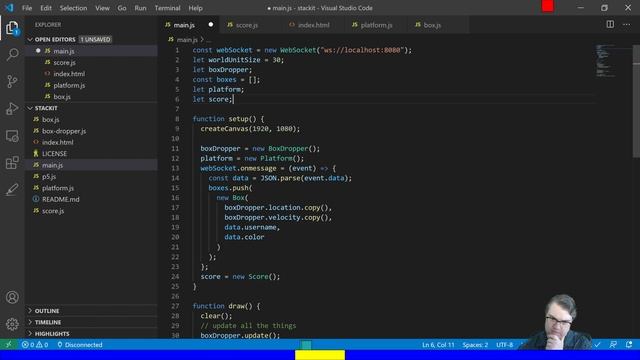Click the Disconnected status item
The height and width of the screenshot is (360, 640).
coord(80,344)
